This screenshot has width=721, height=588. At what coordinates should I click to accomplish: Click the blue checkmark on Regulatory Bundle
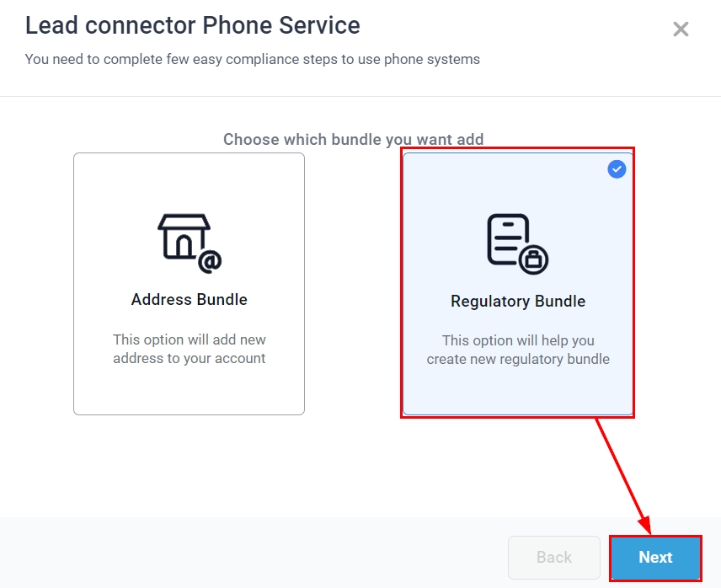pos(617,169)
